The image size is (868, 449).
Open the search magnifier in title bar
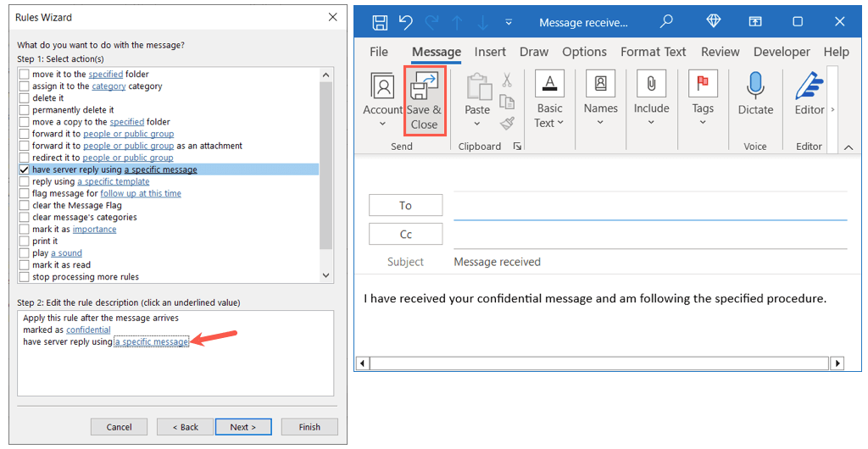click(666, 21)
